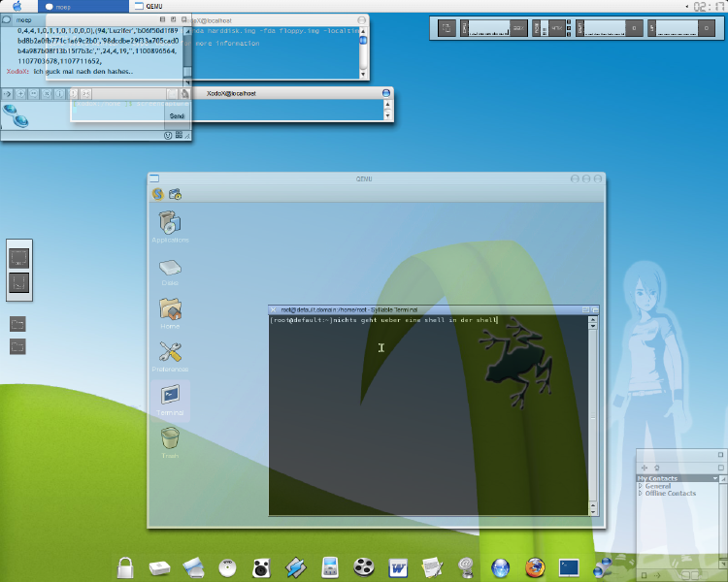Open the film reel video icon in dock
This screenshot has width=728, height=582.
point(364,567)
